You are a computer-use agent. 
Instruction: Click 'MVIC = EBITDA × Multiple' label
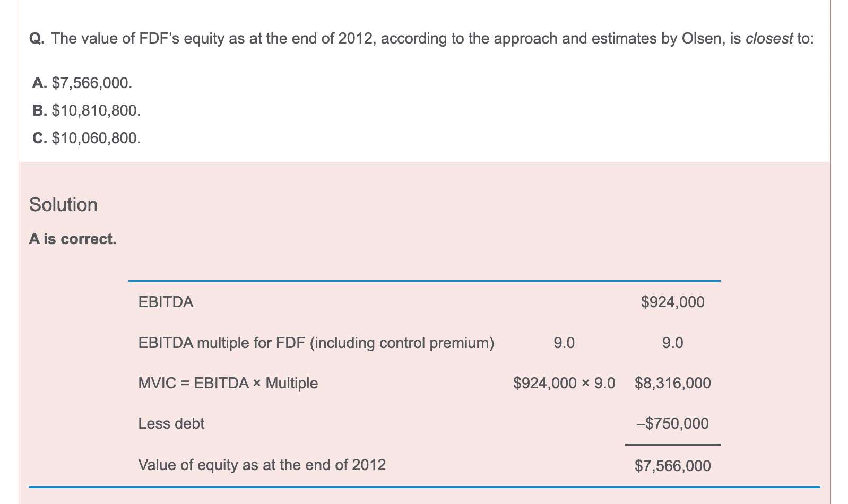coord(228,383)
